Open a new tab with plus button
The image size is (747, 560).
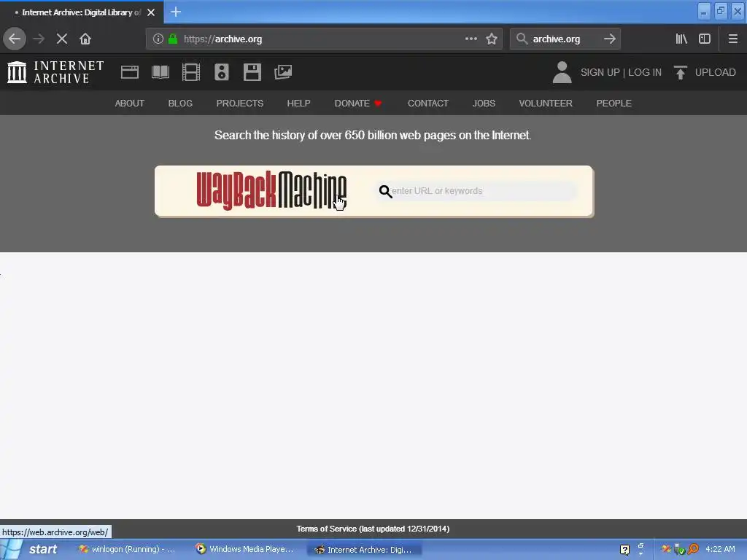[x=176, y=12]
